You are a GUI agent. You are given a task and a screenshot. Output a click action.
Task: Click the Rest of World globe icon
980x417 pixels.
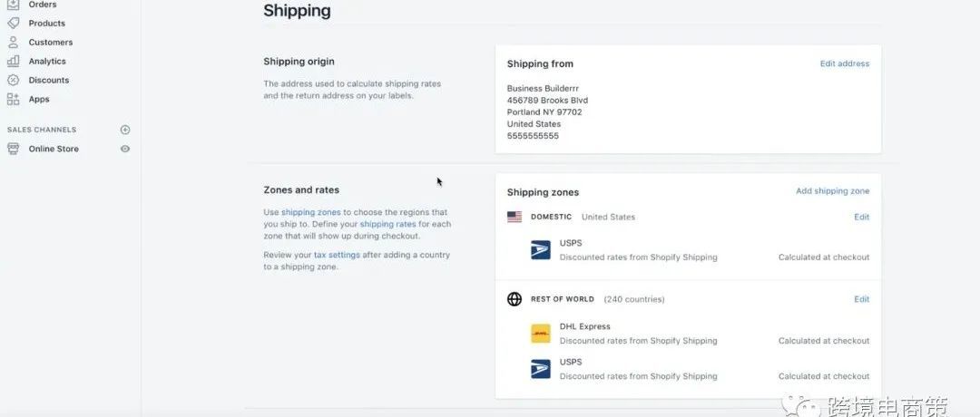click(x=514, y=299)
